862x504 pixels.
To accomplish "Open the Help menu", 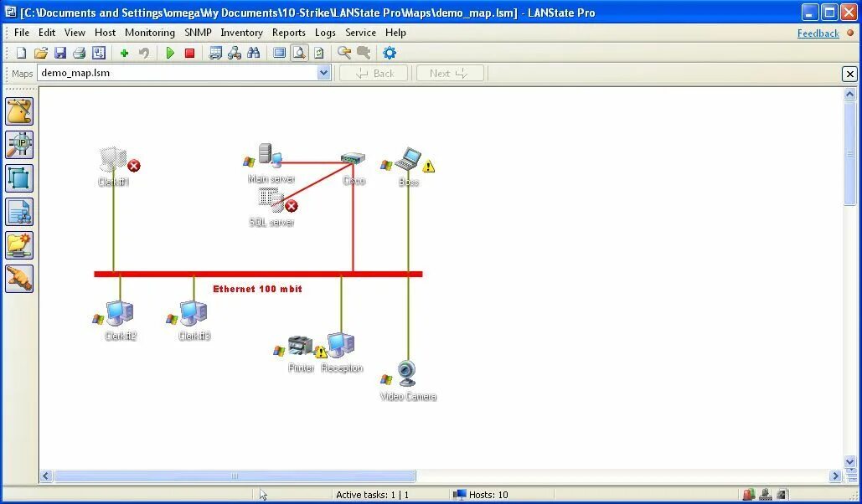I will (395, 33).
